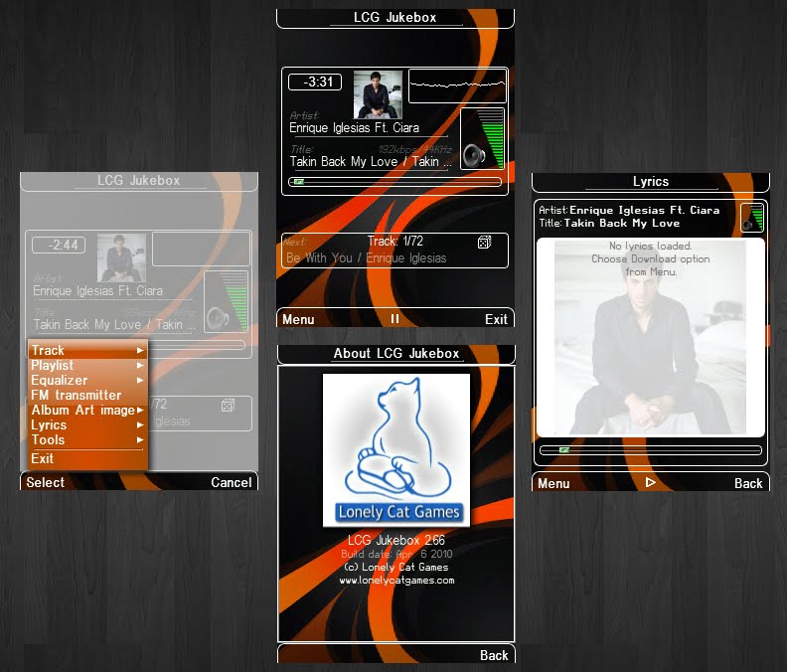Click the shuffle dice icon in dimmed menu screen
Viewport: 787px width, 672px height.
tap(228, 406)
